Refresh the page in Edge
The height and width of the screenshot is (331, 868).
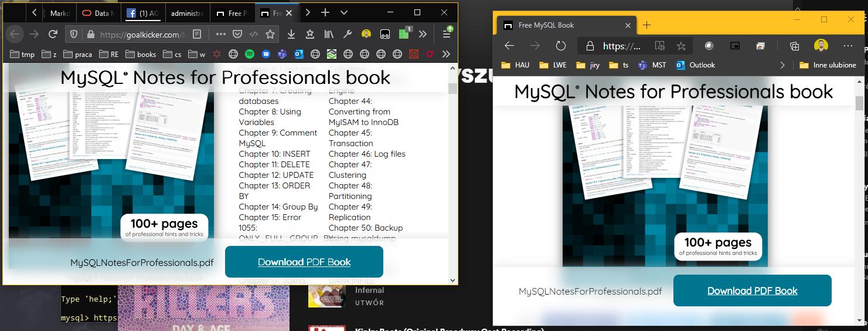561,46
